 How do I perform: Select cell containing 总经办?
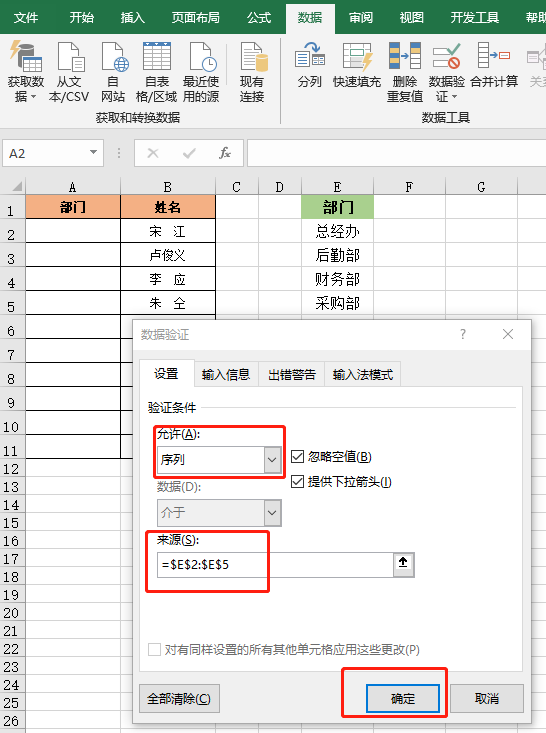[x=338, y=231]
